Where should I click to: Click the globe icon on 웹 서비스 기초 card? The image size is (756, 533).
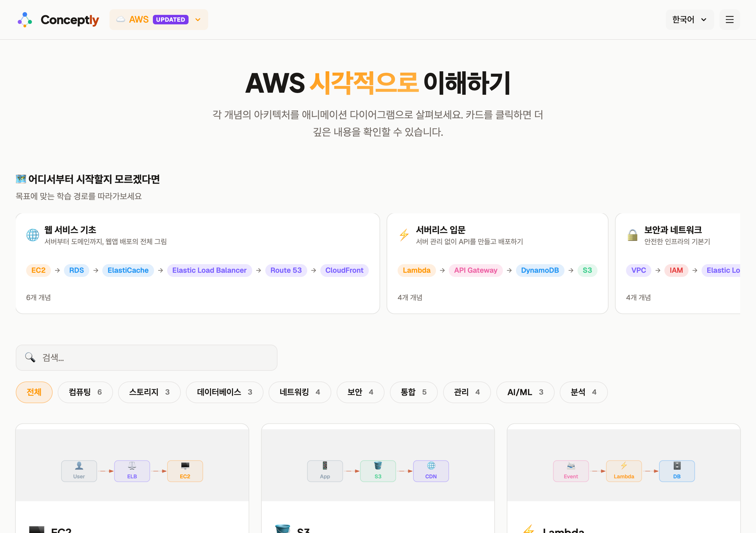coord(33,235)
